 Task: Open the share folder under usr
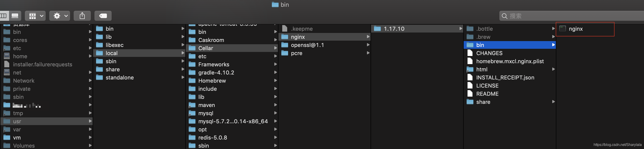click(x=139, y=69)
